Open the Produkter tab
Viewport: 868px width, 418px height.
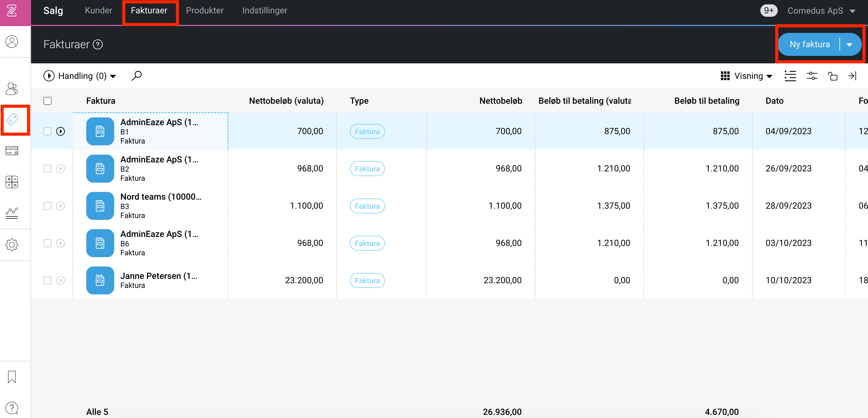click(x=204, y=11)
